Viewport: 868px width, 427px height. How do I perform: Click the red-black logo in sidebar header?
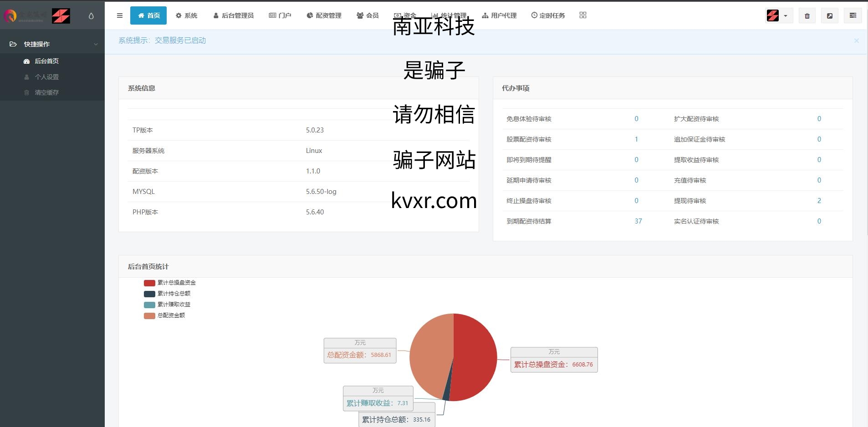click(x=61, y=16)
